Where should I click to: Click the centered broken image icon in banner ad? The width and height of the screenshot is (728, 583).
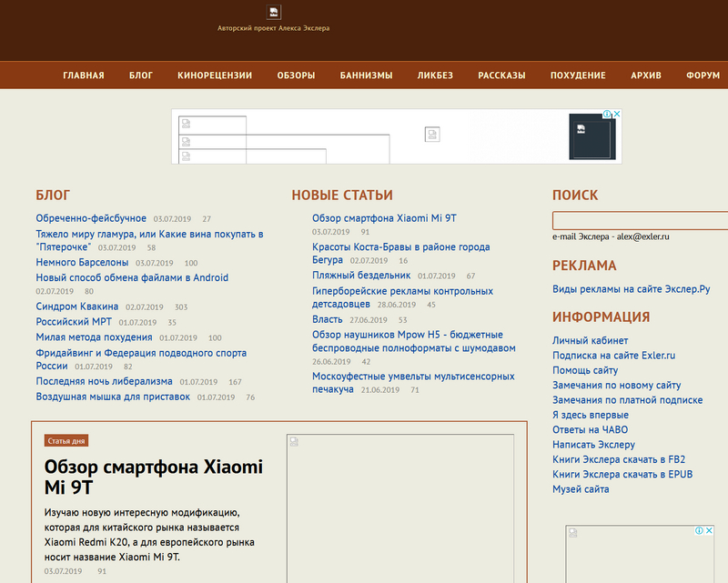pos(431,135)
